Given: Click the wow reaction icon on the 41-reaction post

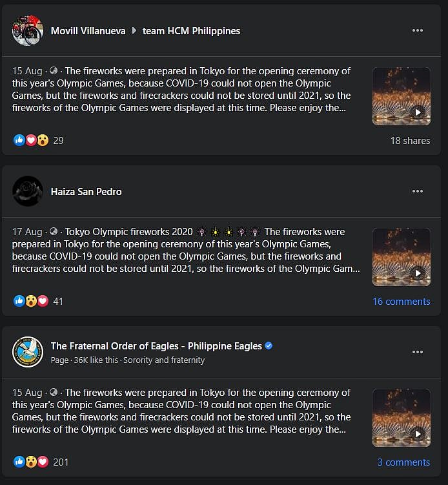Looking at the screenshot, I should tap(31, 301).
